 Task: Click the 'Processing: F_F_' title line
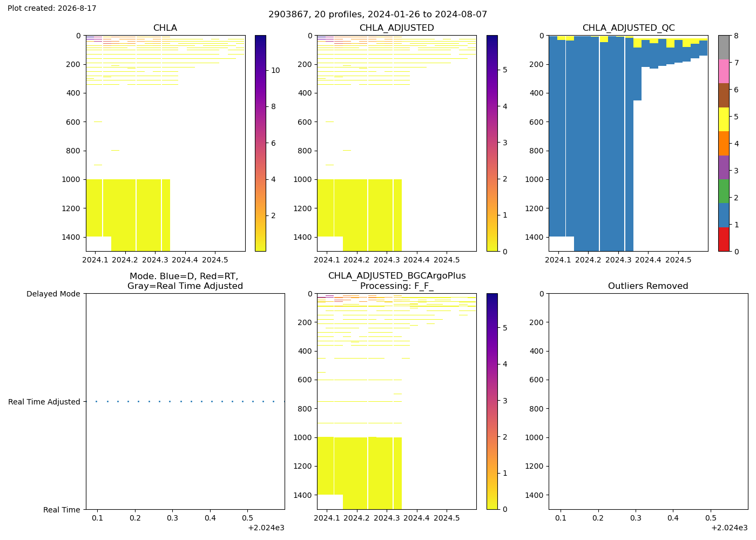[x=397, y=286]
